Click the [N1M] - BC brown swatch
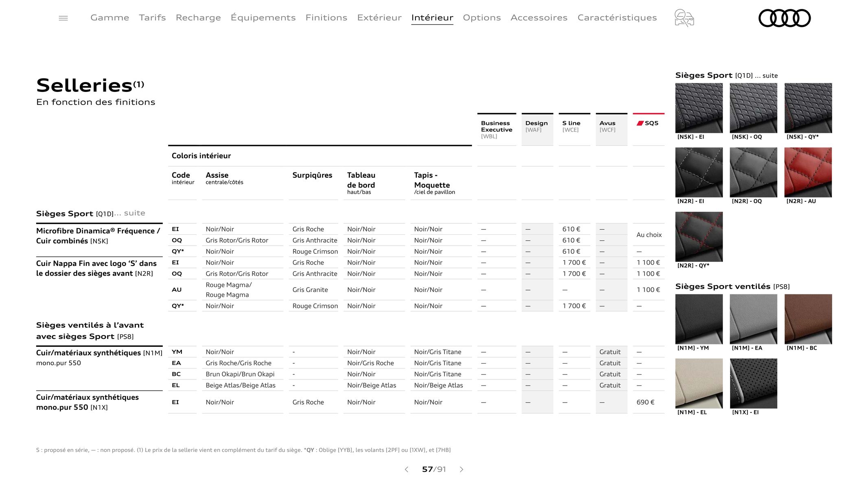 coord(808,319)
